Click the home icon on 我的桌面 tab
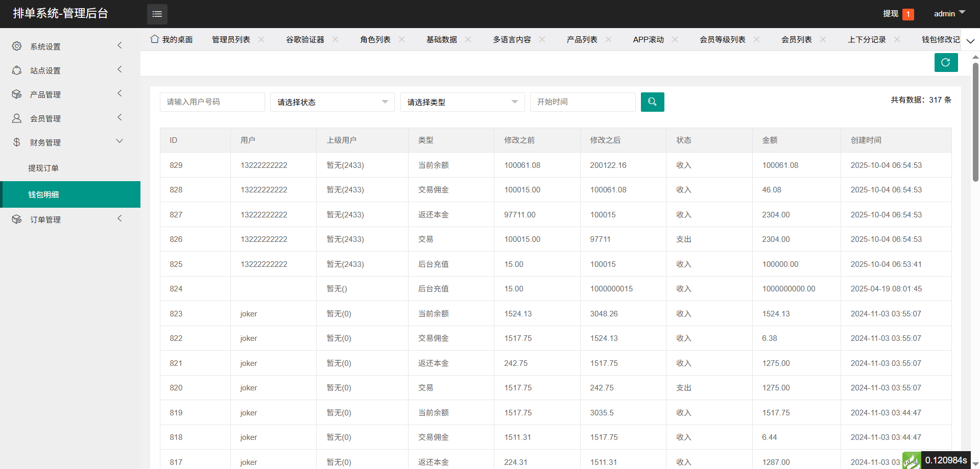This screenshot has height=469, width=980. click(154, 39)
